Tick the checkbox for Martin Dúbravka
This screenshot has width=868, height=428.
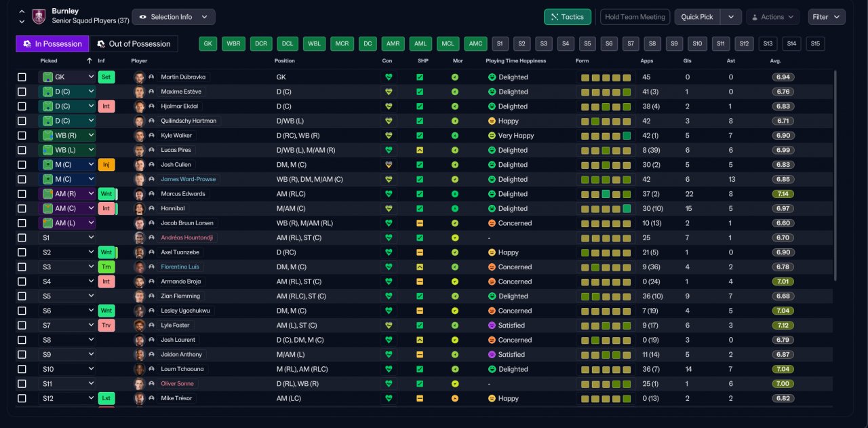click(x=22, y=77)
